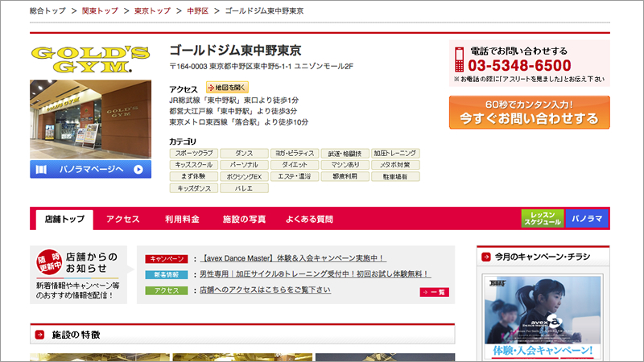The image size is (644, 362).
Task: Go to 関東トップ breadcrumb
Action: tap(100, 11)
